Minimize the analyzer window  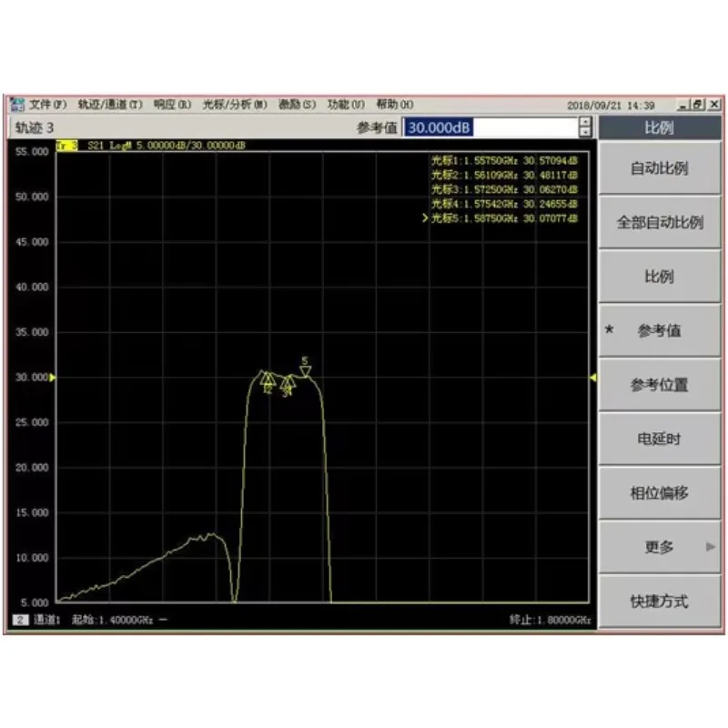682,105
